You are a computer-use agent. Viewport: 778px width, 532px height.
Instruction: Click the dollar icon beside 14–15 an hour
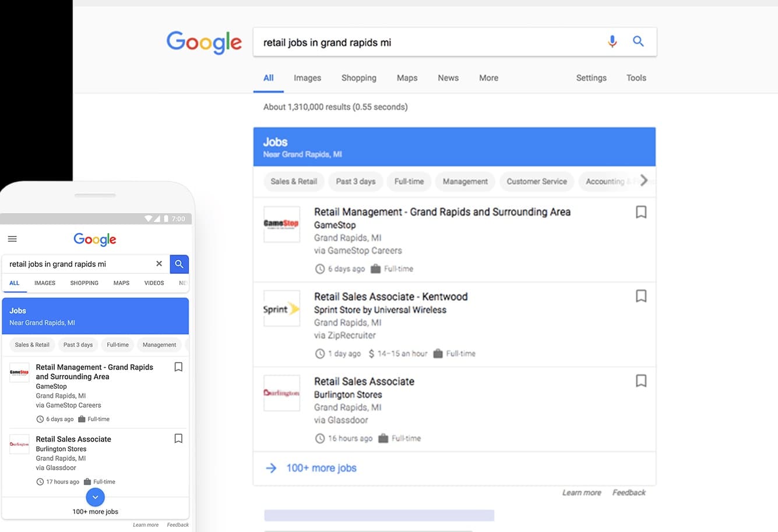[x=371, y=354]
